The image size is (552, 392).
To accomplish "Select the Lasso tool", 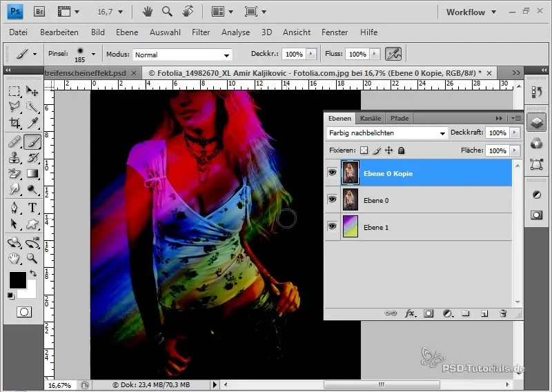I will 14,107.
